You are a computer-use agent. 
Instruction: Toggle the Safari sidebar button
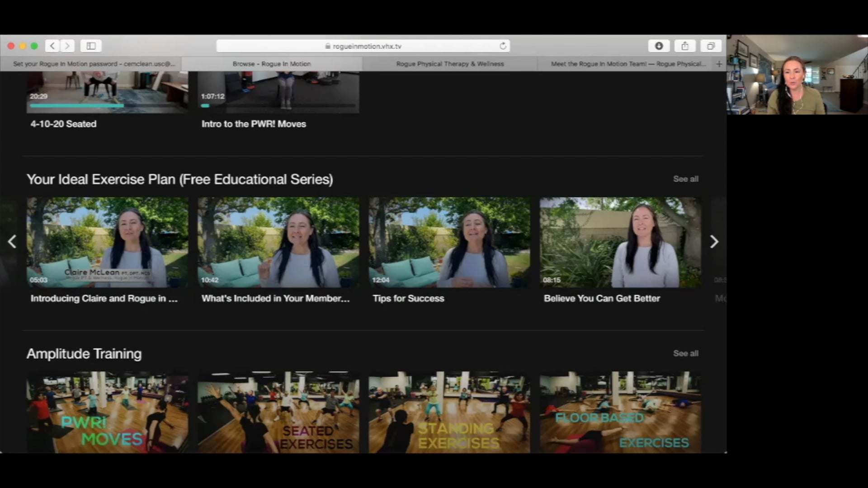click(91, 46)
